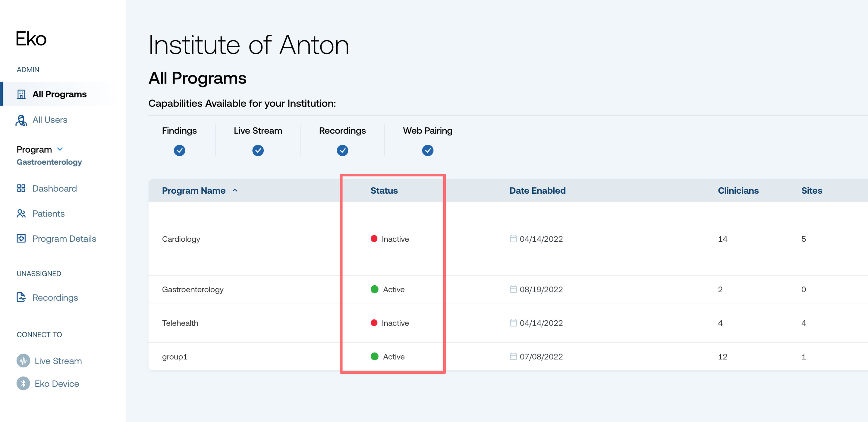Click the Live Stream waveform icon

(23, 360)
